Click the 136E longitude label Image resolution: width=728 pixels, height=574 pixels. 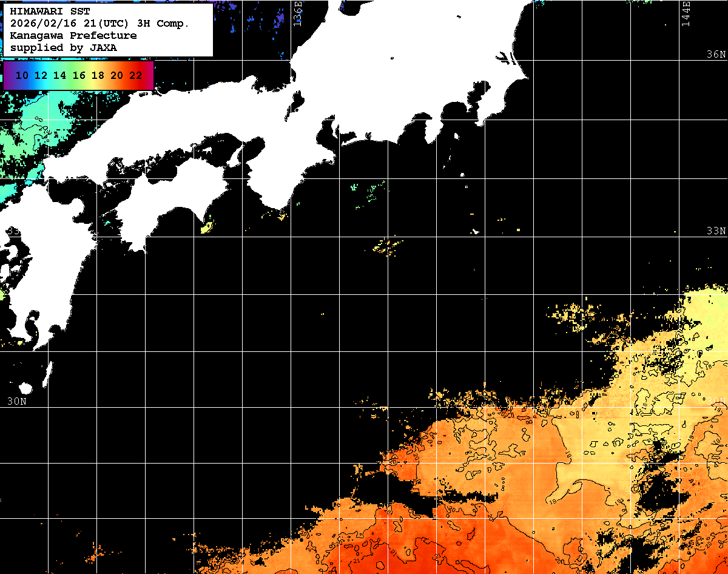click(x=298, y=13)
